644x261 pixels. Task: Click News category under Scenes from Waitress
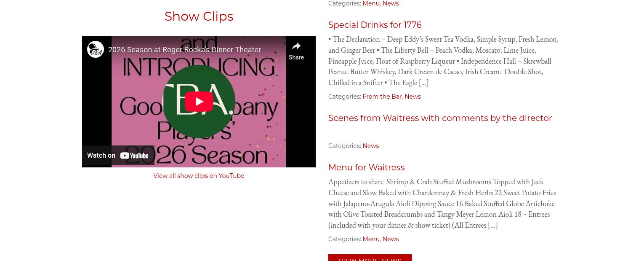[370, 146]
